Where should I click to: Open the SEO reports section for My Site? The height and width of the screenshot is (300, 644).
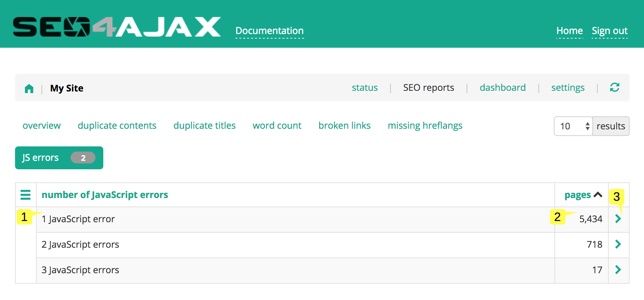coord(429,88)
